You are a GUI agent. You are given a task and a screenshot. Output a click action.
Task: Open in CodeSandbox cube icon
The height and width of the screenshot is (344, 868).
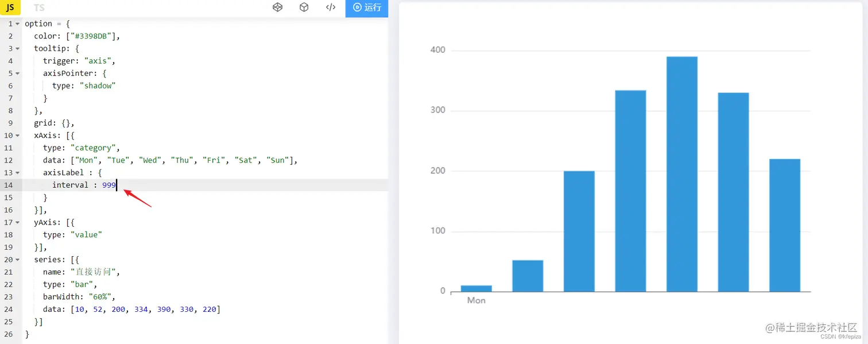(x=304, y=7)
